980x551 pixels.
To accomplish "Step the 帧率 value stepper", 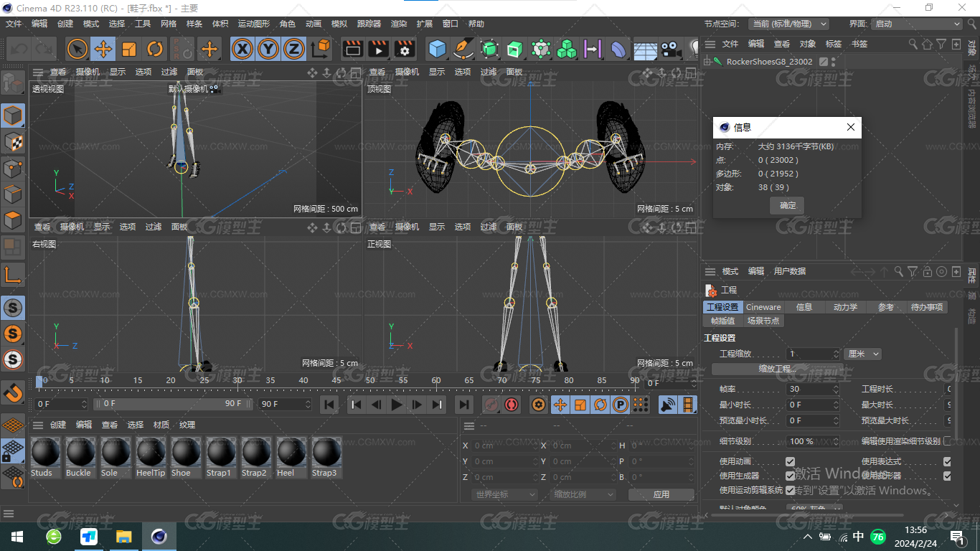I will pos(836,389).
